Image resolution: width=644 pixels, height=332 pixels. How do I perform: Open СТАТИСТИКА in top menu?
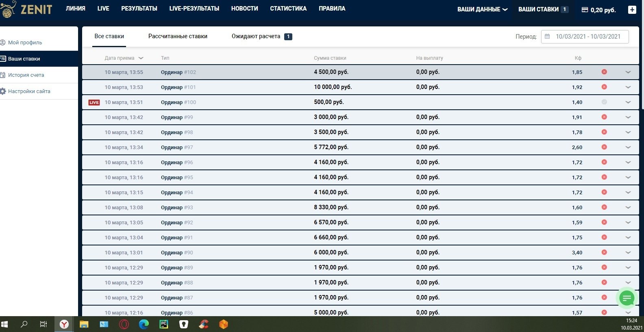click(288, 9)
